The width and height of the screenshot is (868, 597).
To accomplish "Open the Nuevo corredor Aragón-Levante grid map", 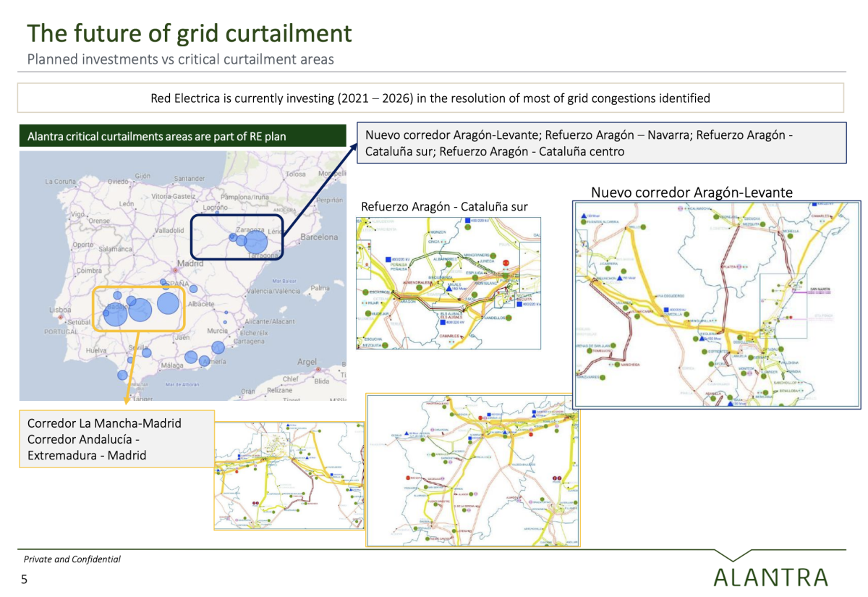I will [x=717, y=303].
